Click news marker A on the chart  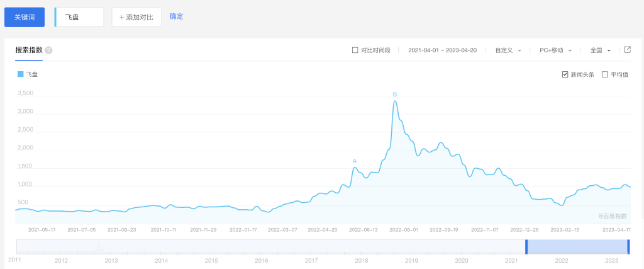(355, 161)
